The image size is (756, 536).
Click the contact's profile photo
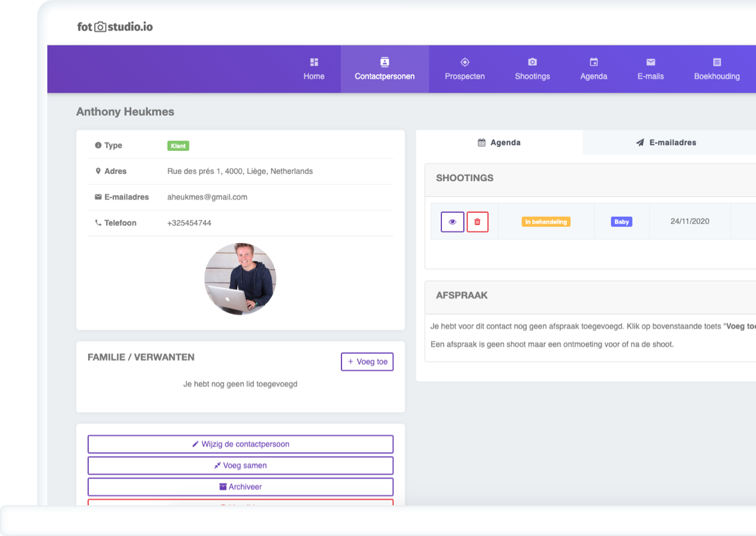click(240, 278)
